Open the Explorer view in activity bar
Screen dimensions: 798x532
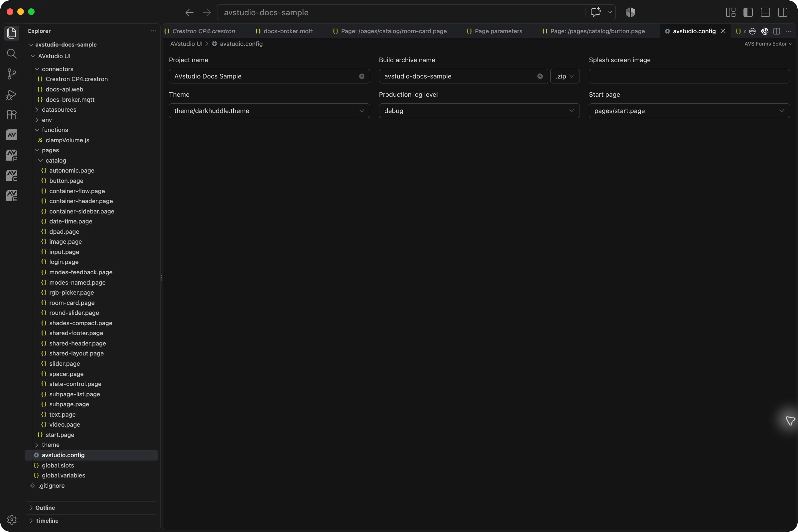coord(12,33)
